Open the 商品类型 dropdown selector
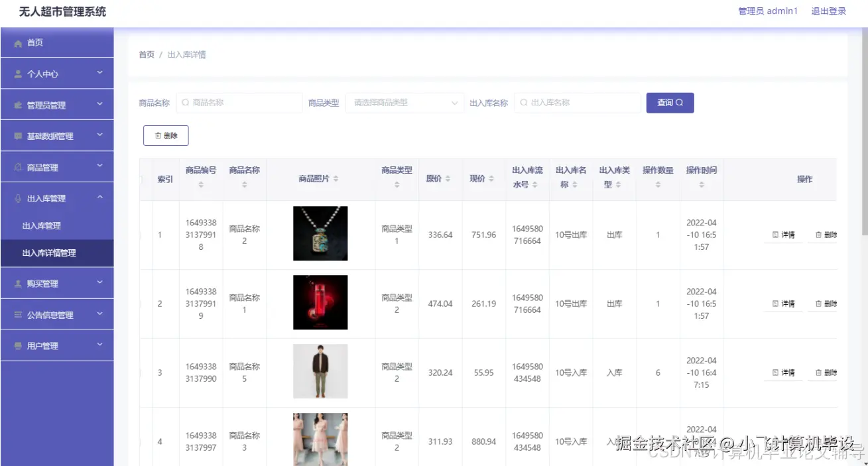The image size is (868, 466). [404, 103]
